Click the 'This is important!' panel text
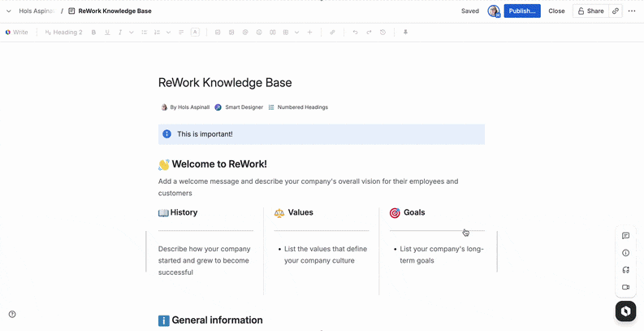The width and height of the screenshot is (644, 331). (205, 134)
